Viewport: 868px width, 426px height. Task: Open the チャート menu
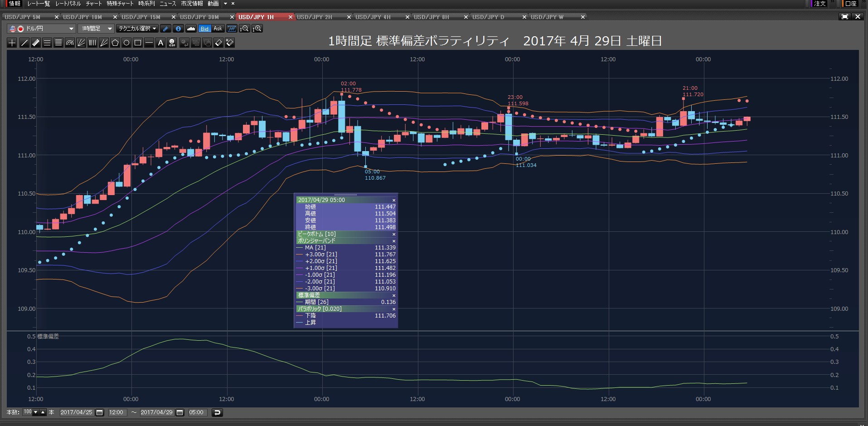tap(94, 4)
